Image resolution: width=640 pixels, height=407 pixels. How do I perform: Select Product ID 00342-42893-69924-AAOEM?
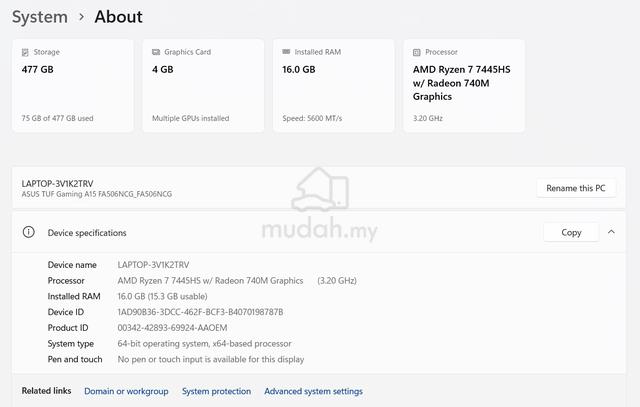point(172,328)
